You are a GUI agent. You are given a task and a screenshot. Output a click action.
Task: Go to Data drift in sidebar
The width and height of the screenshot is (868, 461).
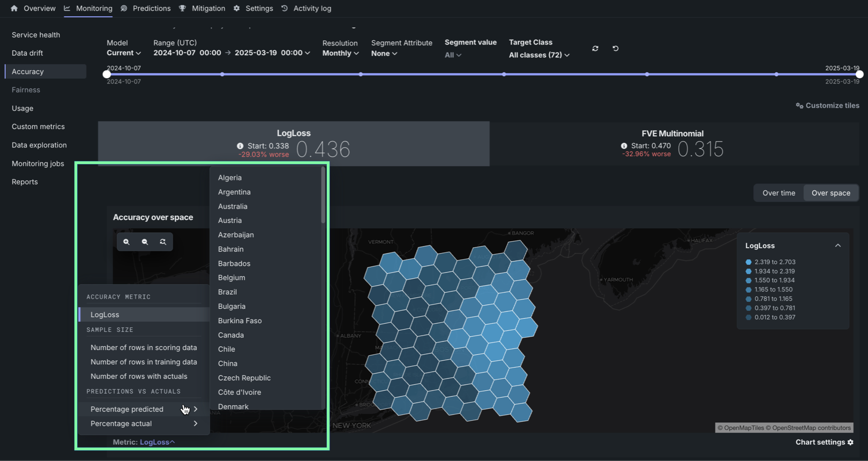(x=27, y=53)
